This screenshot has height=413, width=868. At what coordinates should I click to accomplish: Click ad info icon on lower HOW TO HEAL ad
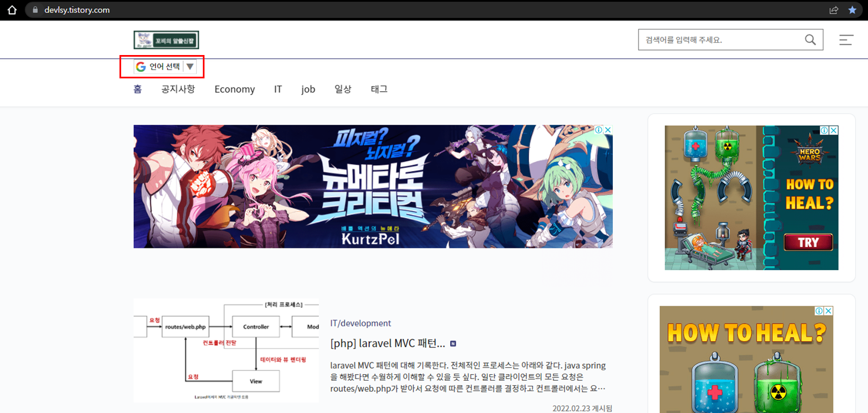[819, 311]
